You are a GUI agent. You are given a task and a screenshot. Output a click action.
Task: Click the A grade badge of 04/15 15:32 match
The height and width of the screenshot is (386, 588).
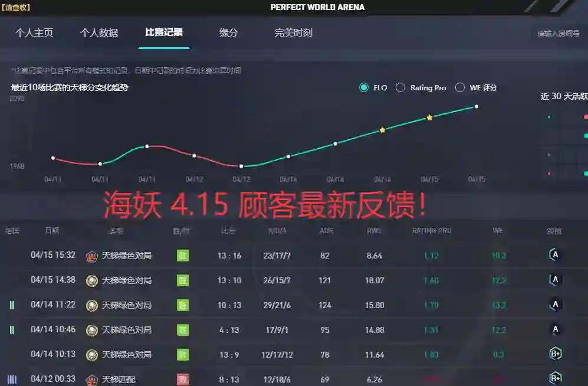pos(555,255)
